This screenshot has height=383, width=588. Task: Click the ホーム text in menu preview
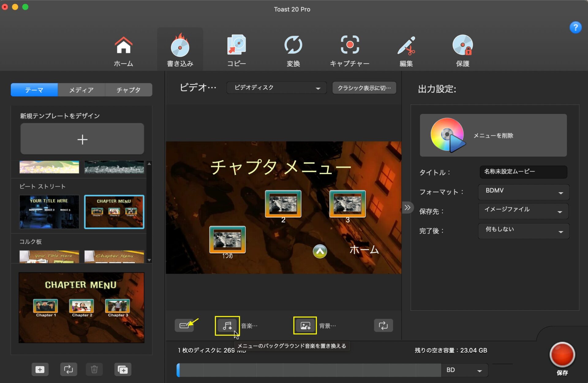point(364,250)
